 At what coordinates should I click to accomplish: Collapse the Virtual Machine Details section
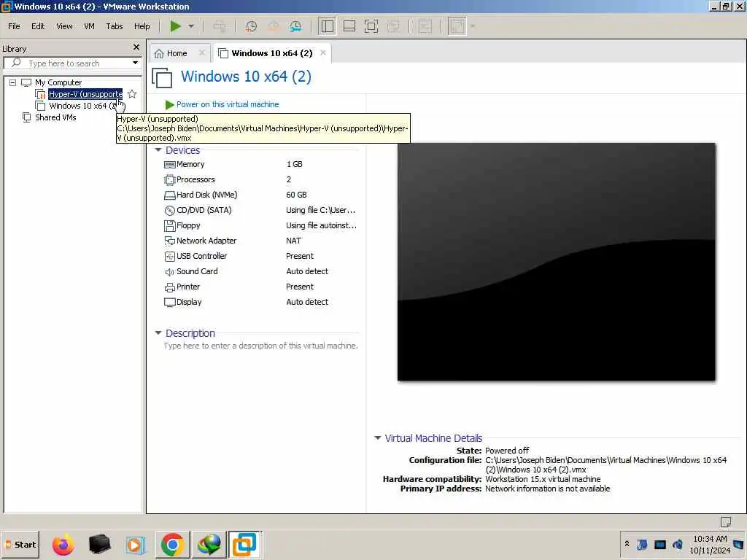pyautogui.click(x=378, y=437)
